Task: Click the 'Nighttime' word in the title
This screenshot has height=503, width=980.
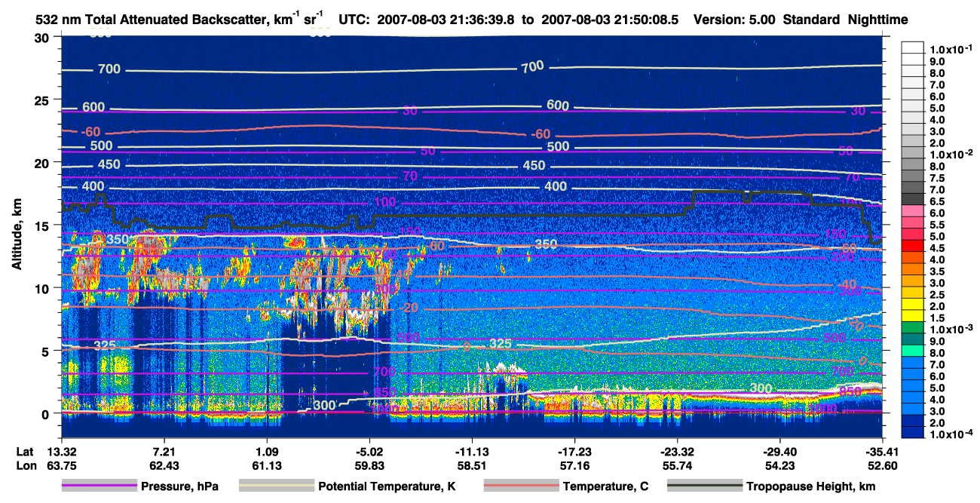Action: [878, 20]
